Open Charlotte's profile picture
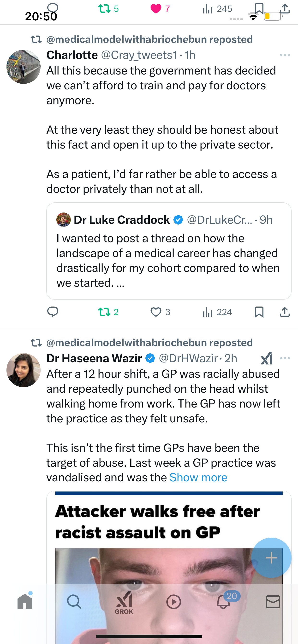This screenshot has height=644, width=298. (24, 67)
